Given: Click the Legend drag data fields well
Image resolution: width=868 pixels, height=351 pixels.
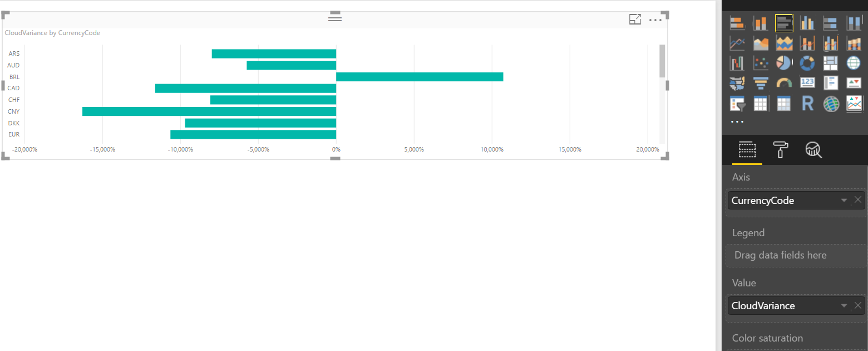Looking at the screenshot, I should coord(796,255).
